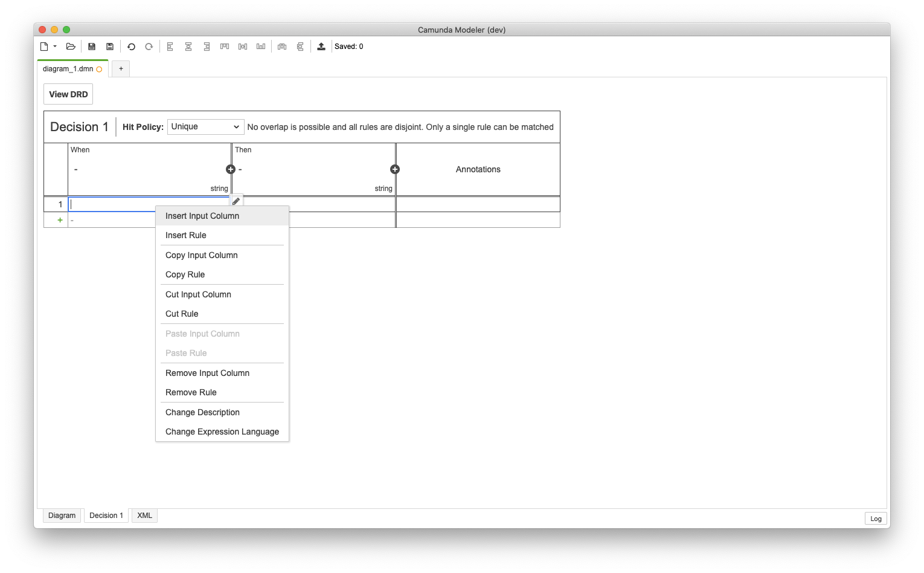Save the current diagram
The height and width of the screenshot is (573, 924).
(x=91, y=46)
